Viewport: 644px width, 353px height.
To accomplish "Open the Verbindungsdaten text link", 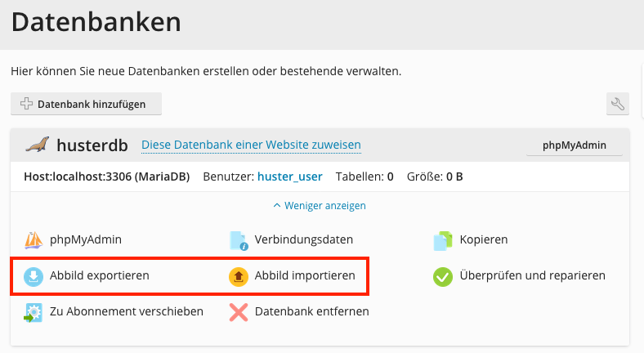I will click(304, 239).
